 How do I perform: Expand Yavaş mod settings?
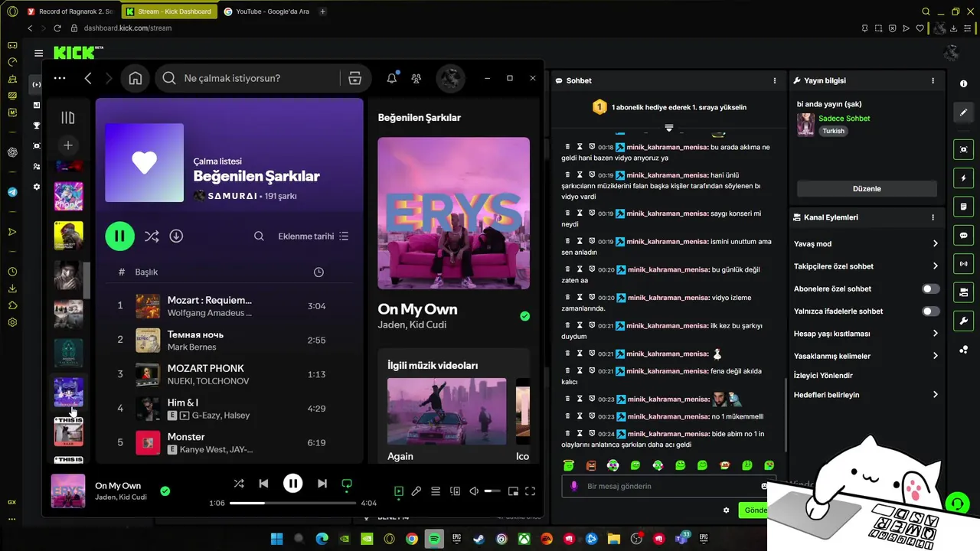click(866, 244)
